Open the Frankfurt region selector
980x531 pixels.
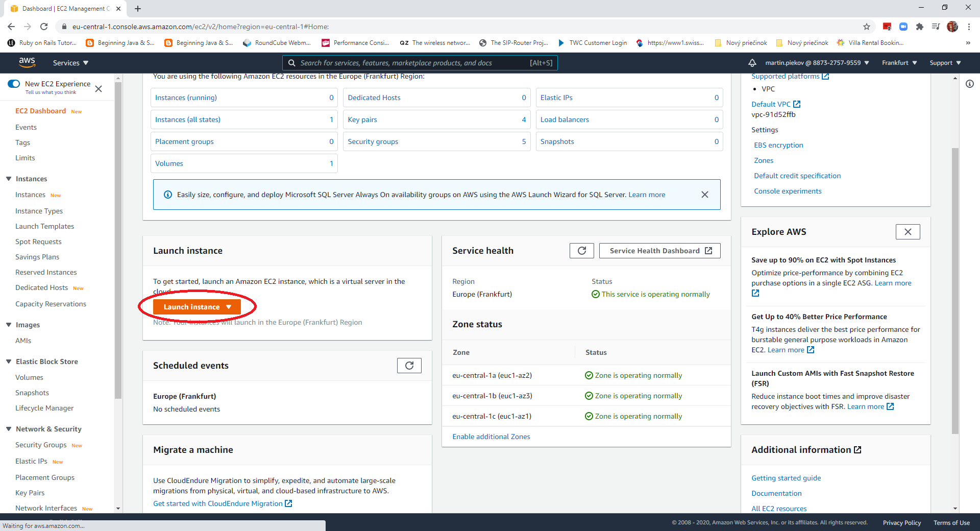click(x=899, y=63)
